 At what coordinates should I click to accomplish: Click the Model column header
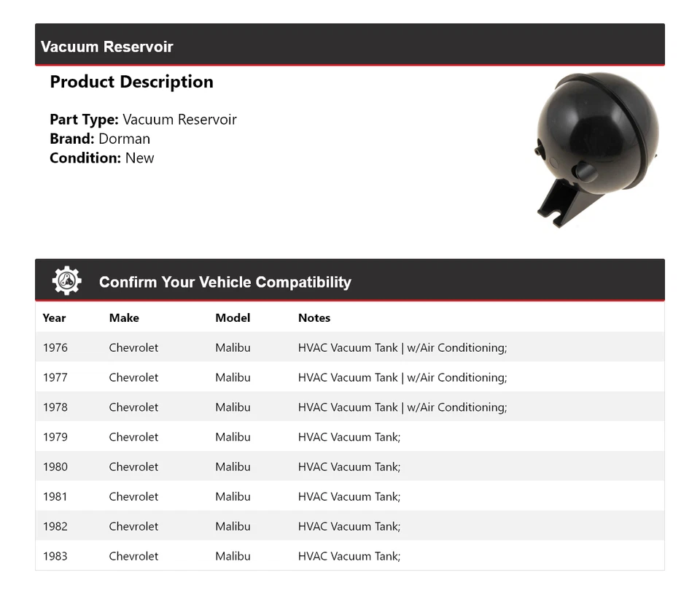[233, 318]
